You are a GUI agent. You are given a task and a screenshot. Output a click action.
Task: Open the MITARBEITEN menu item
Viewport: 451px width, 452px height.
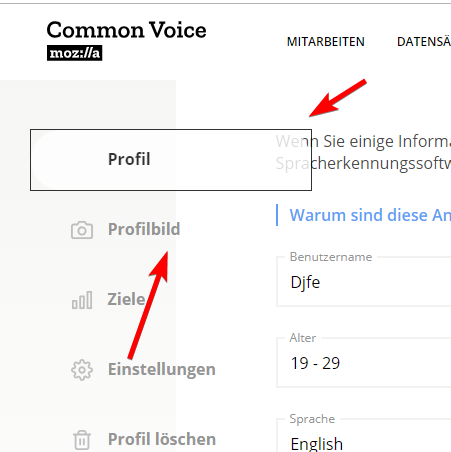(x=326, y=42)
